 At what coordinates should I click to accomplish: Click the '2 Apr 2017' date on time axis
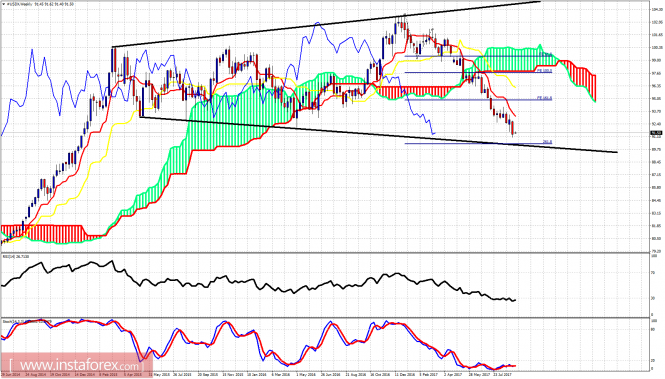453,375
